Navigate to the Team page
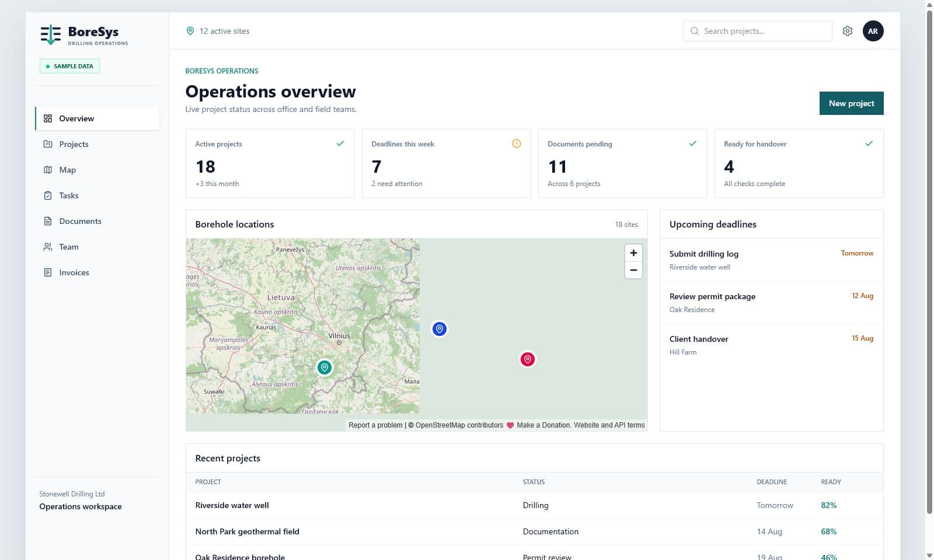This screenshot has height=560, width=934. pos(97,247)
